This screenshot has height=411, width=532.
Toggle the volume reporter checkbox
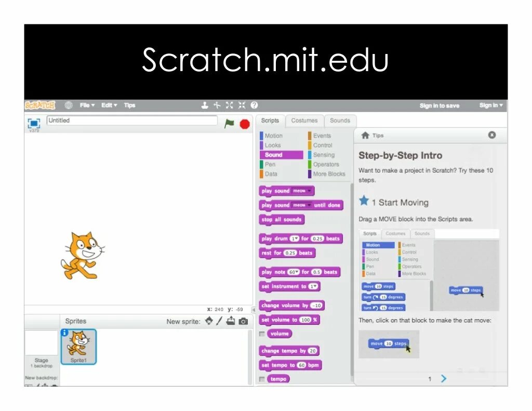click(x=262, y=334)
